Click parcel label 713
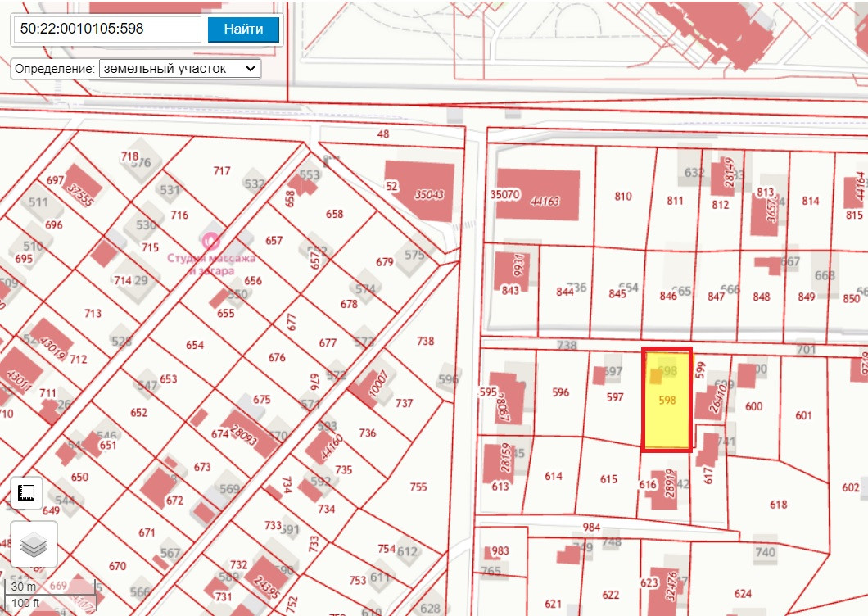Screen dimensions: 868x616 (x=93, y=313)
